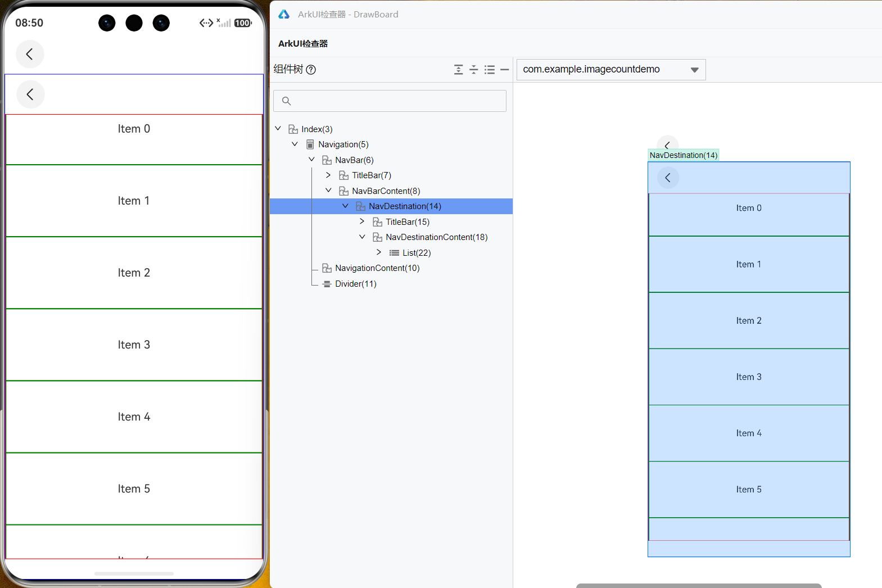Click the component tree search field
Viewport: 882px width, 588px height.
(x=390, y=101)
